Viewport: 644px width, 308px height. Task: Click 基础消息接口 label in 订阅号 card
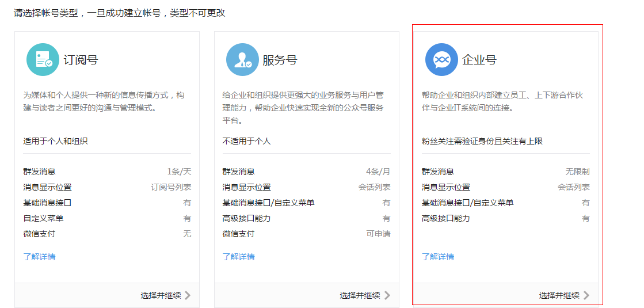click(x=48, y=203)
